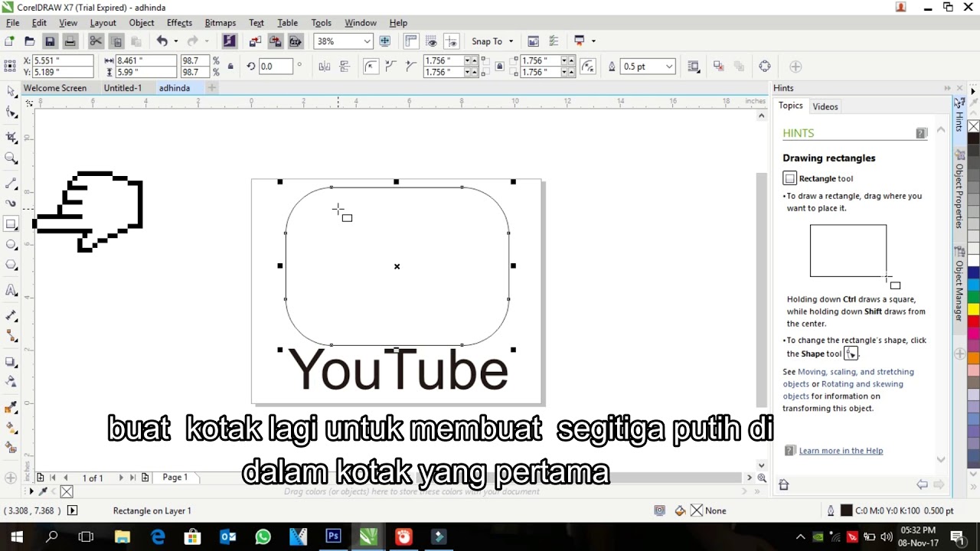Select the Shape tool in the toolbox
Image resolution: width=980 pixels, height=551 pixels.
coord(11,113)
